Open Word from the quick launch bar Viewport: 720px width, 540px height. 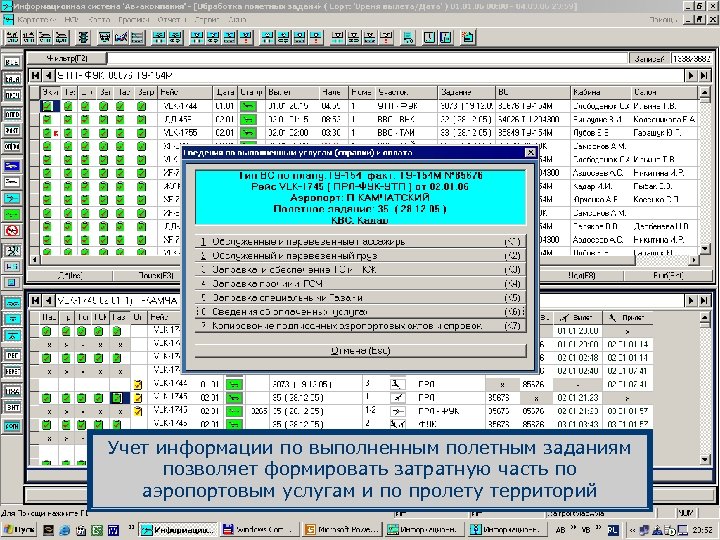[113, 530]
